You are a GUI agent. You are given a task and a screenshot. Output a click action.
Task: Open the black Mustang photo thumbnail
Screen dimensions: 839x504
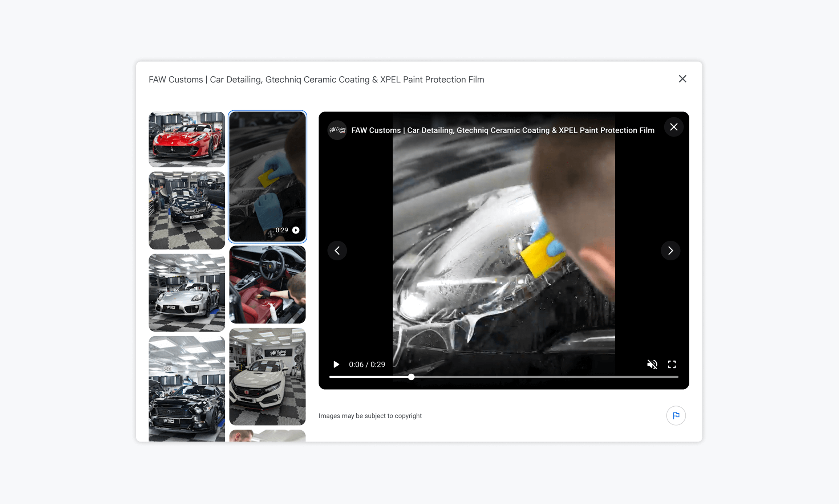(x=187, y=389)
